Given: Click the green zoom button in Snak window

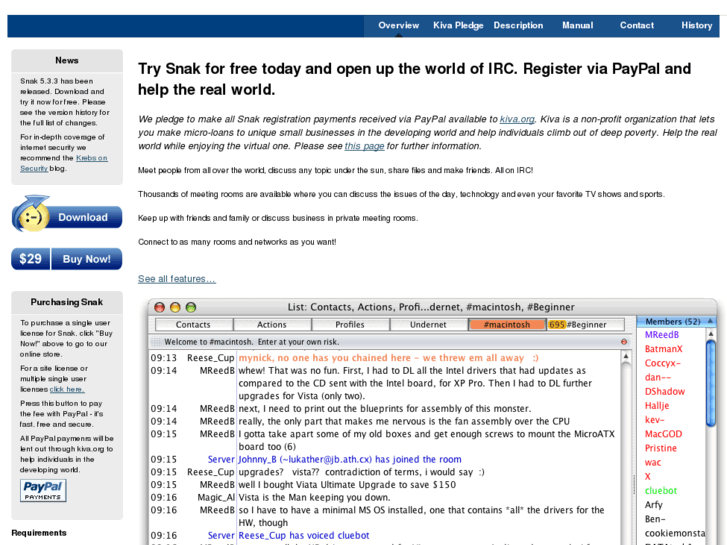Looking at the screenshot, I should click(x=191, y=307).
